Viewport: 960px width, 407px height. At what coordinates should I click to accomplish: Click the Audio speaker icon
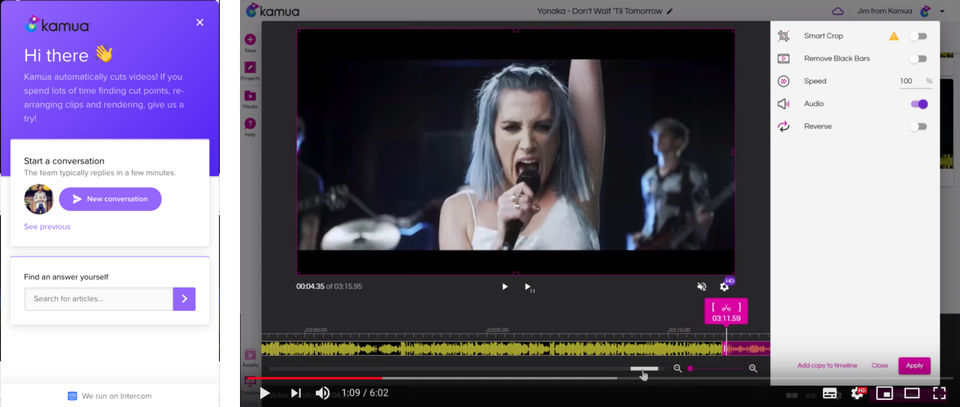(x=784, y=104)
